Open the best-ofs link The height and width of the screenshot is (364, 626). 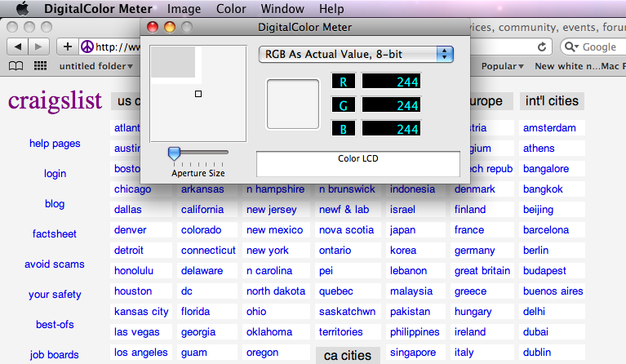tap(55, 325)
